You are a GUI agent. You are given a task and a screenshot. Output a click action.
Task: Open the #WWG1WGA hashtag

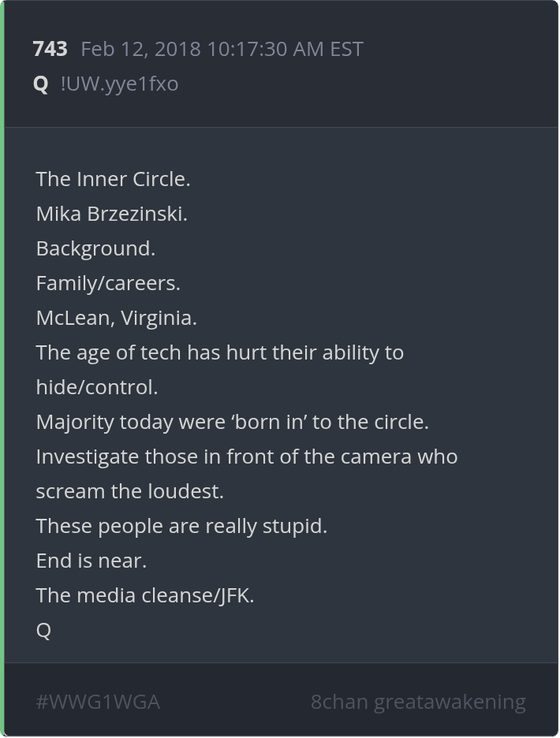[98, 702]
